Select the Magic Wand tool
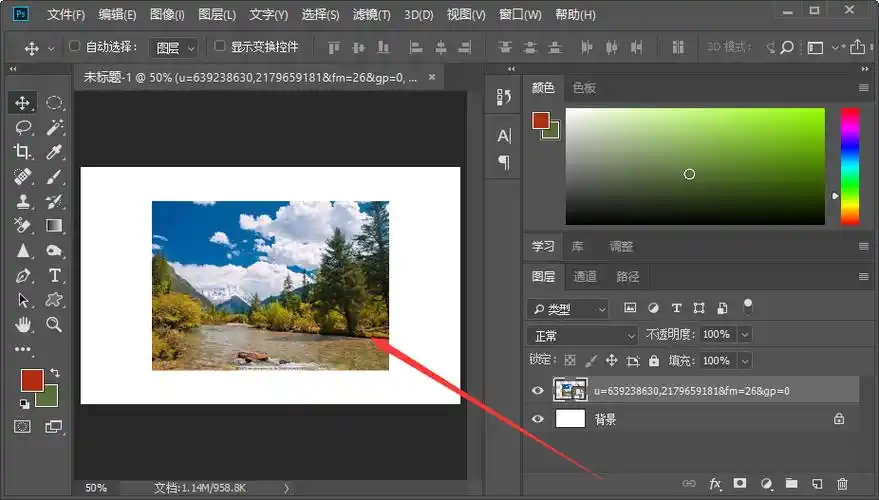Viewport: 879px width, 500px height. [x=54, y=127]
